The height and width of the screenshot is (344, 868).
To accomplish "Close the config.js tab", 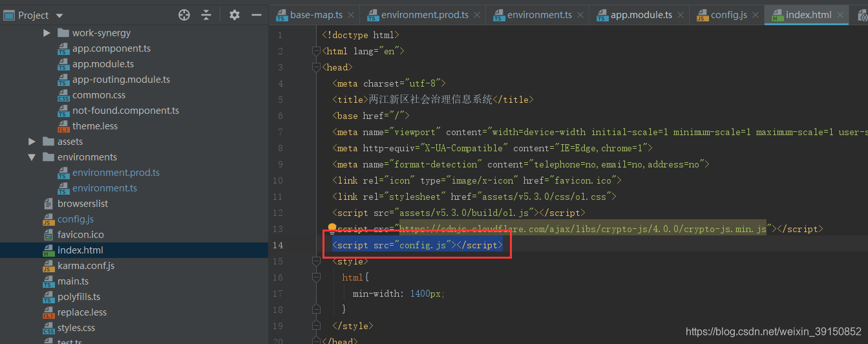I will [756, 16].
